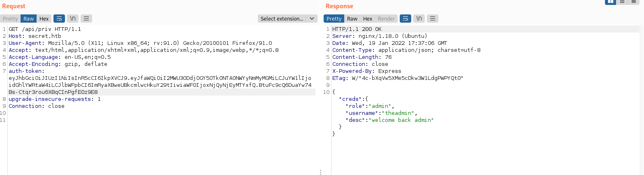
Task: Open the Render tab in Response
Action: 386,19
